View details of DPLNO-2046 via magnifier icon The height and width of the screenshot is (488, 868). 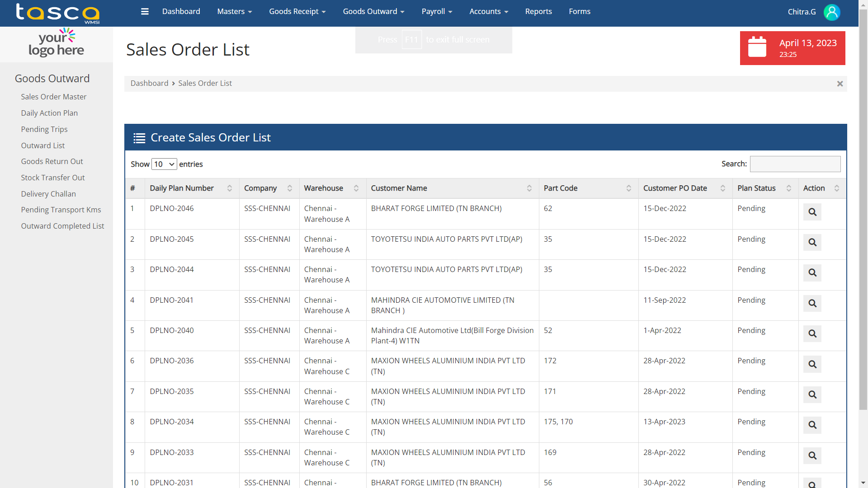[x=812, y=212]
